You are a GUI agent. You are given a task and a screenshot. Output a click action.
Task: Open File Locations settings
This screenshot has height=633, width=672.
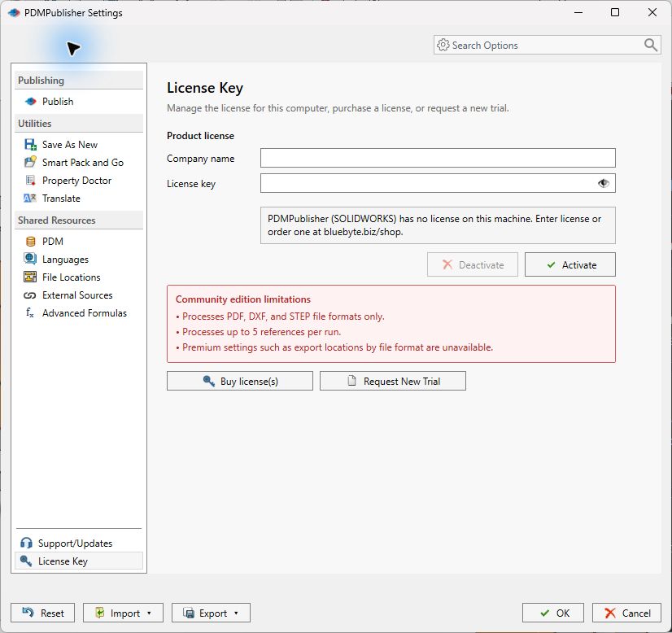coord(79,277)
